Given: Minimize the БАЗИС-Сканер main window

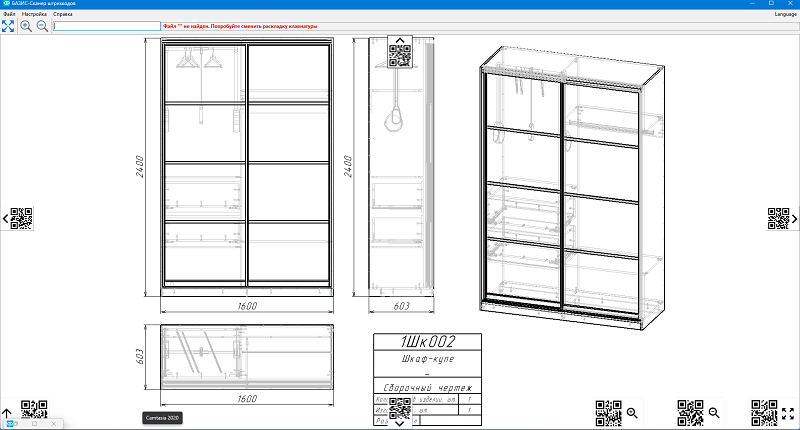Looking at the screenshot, I should pos(753,3).
